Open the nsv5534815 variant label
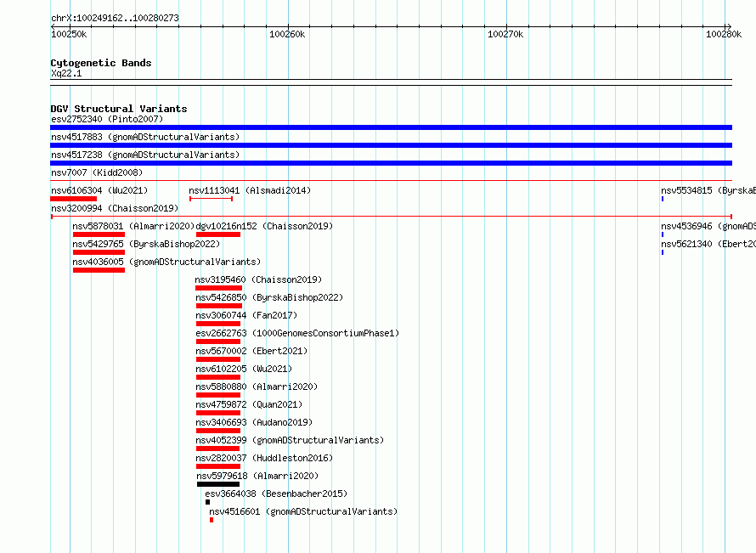 708,190
